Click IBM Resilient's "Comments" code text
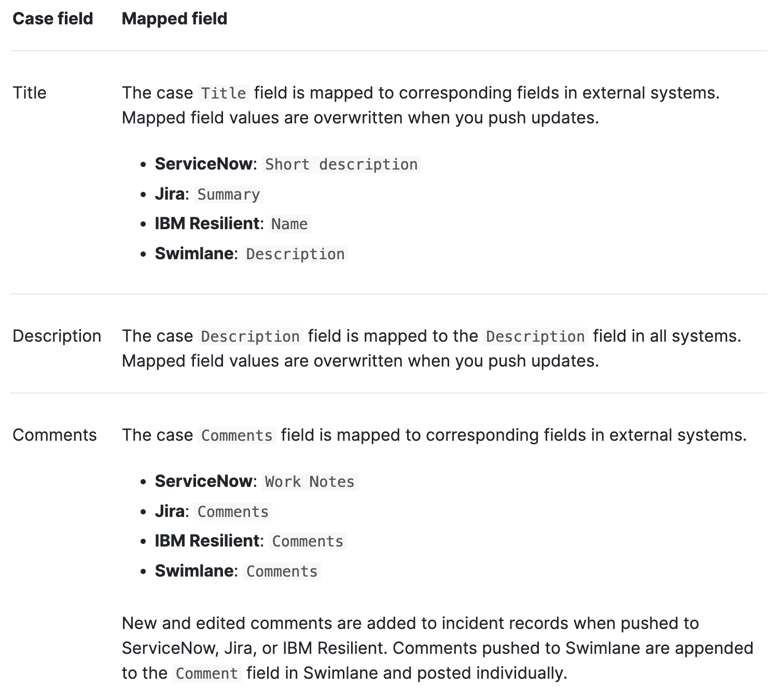This screenshot has width=779, height=700. coord(308,541)
